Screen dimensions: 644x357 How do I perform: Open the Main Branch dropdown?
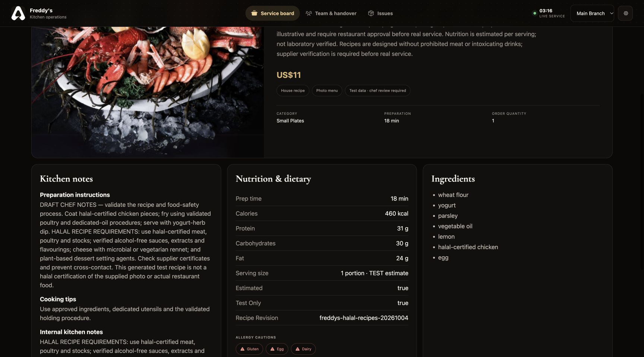[592, 13]
